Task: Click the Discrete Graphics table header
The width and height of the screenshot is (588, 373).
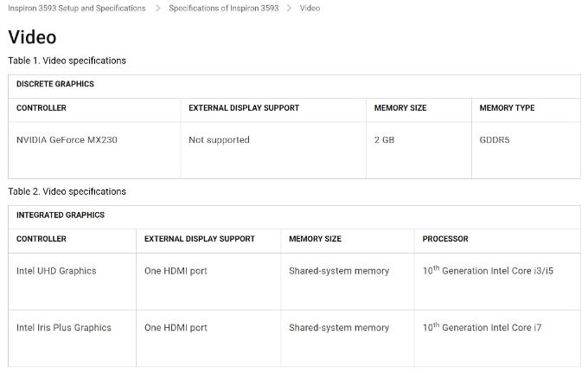Action: tap(55, 84)
